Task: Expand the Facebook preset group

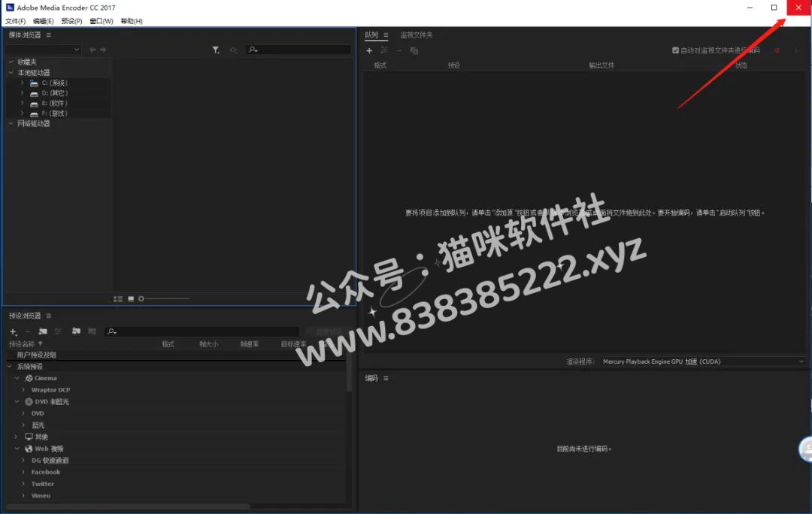Action: 23,472
